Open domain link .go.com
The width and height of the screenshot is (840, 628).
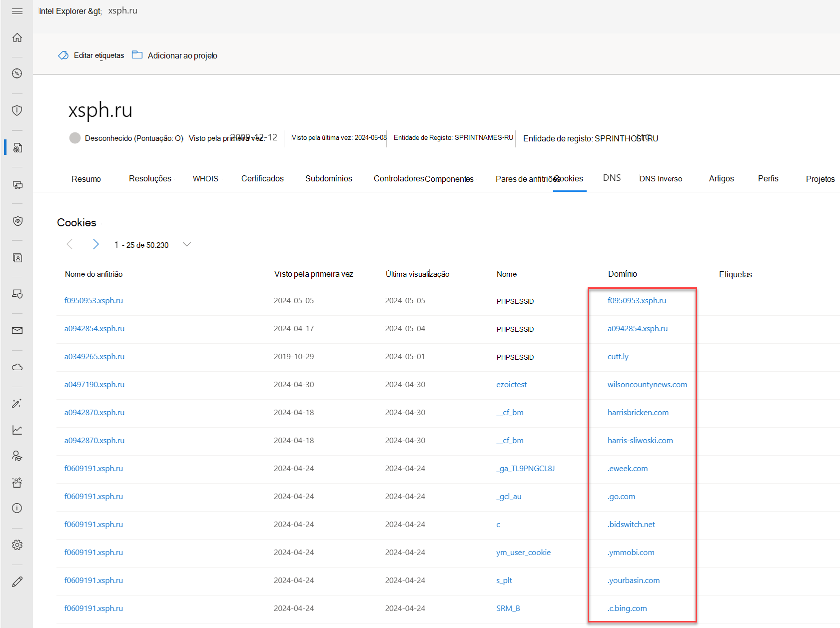point(622,497)
